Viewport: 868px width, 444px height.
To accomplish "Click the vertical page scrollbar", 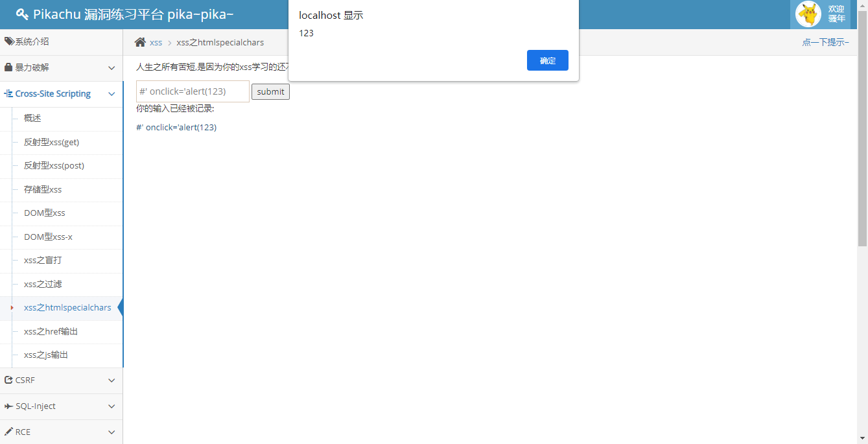I will point(862,130).
